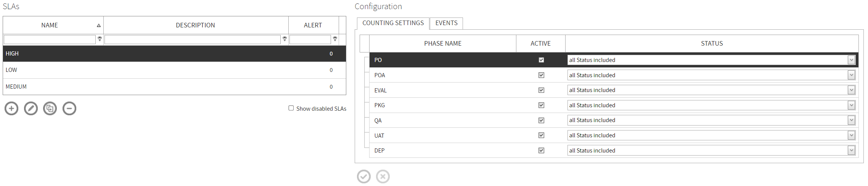Viewport: 868px width, 186px height.
Task: Uncheck the Active box for POA phase
Action: click(541, 75)
